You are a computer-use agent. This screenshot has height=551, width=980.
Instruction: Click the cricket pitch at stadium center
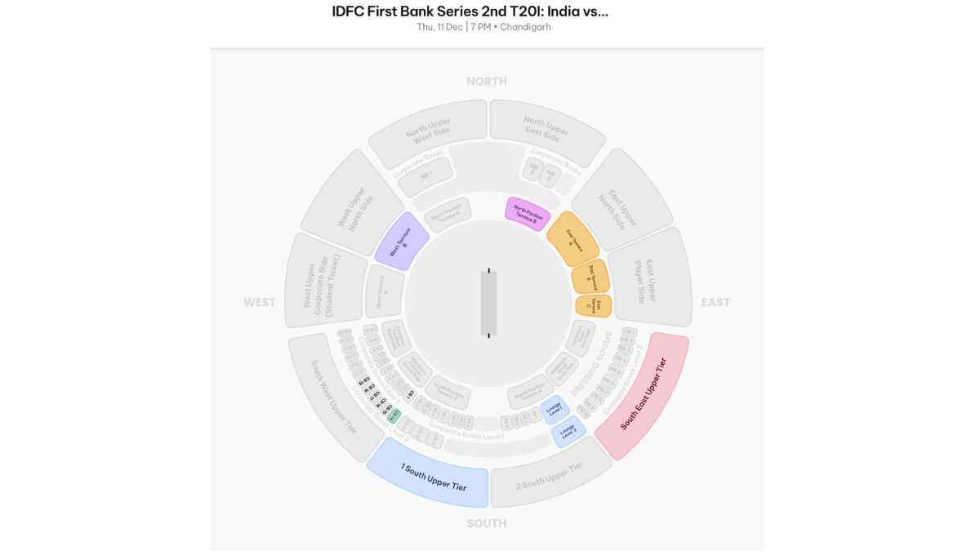488,303
